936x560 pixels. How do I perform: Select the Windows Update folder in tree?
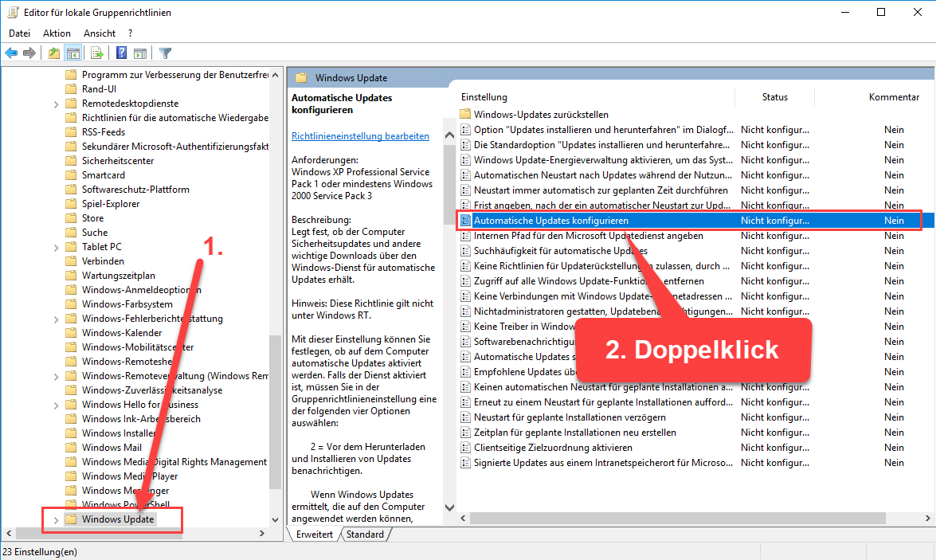pos(118,519)
